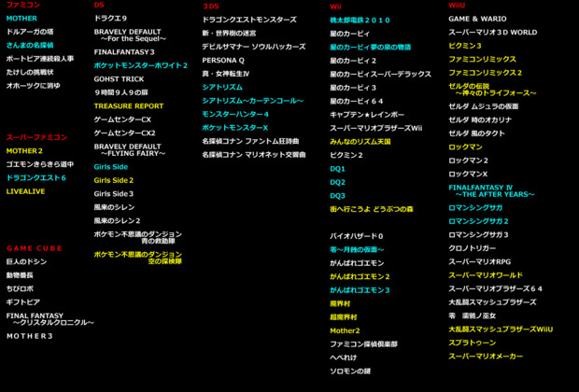Viewport: 579px width, 392px height.
Task: Click the yellow Mother2 under Wii
Action: click(x=345, y=330)
